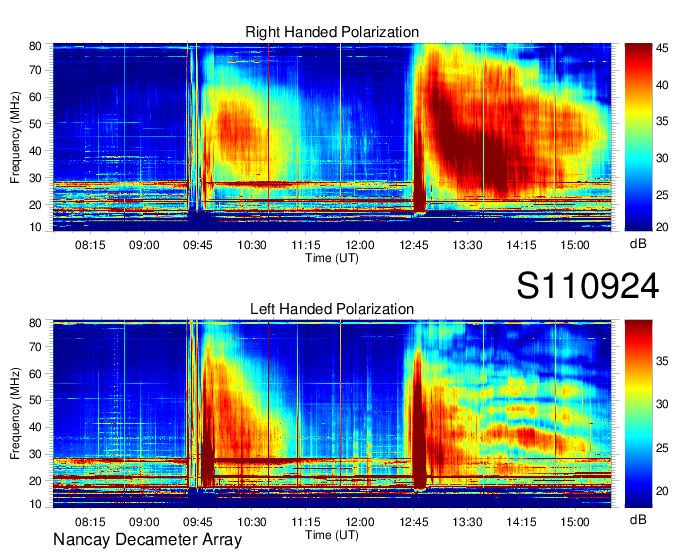Click the dB unit label under the top color bar
This screenshot has width=680, height=552.
pyautogui.click(x=638, y=244)
